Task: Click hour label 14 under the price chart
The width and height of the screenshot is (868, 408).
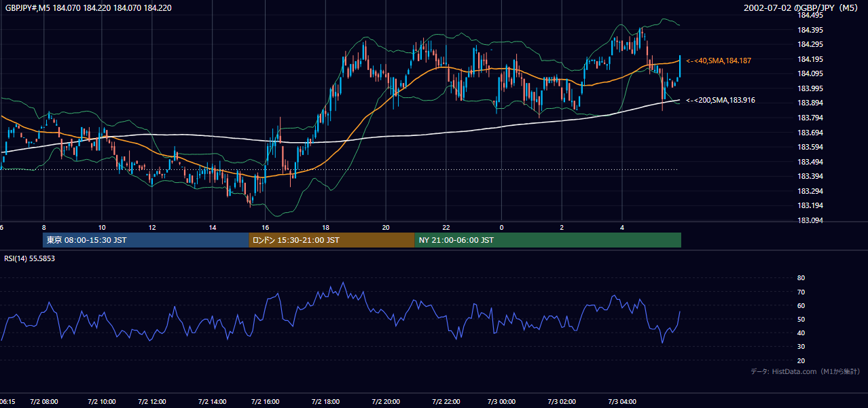Action: (213, 227)
